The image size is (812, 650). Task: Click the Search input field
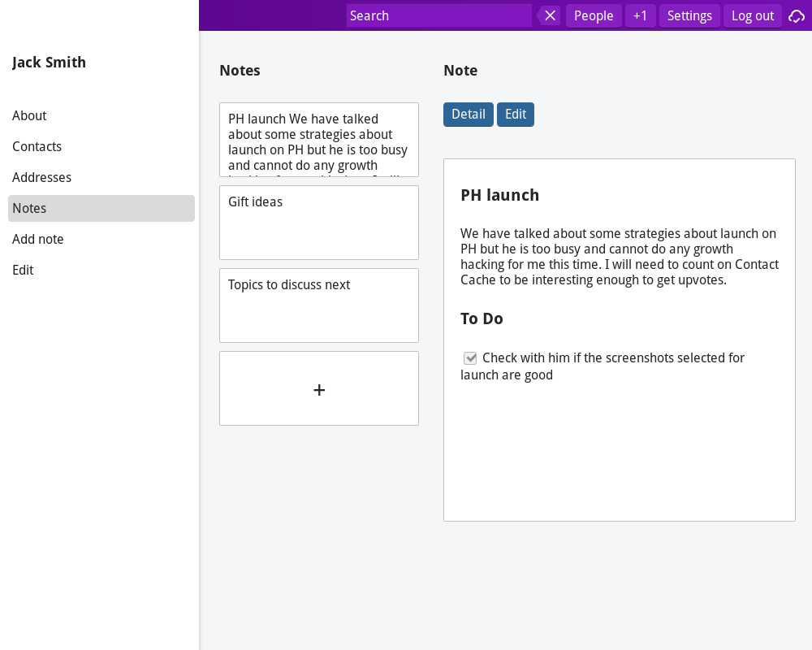click(438, 15)
